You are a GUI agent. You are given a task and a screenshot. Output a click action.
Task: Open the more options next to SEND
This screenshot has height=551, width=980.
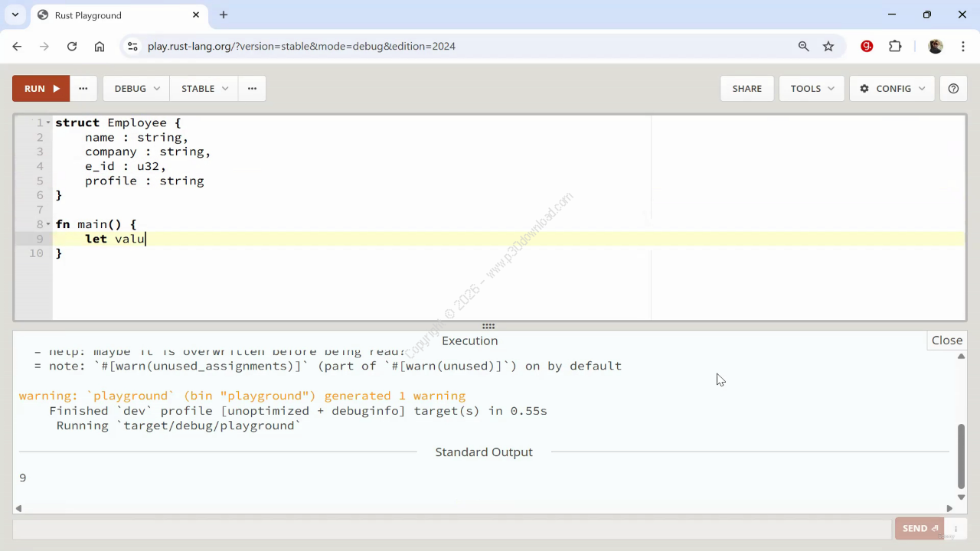click(x=955, y=529)
